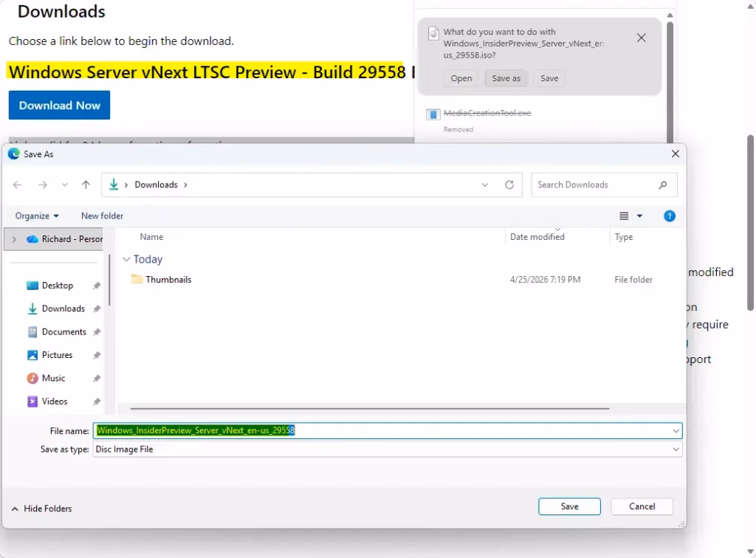The image size is (756, 558).
Task: Click the Refresh button in address bar
Action: [509, 185]
